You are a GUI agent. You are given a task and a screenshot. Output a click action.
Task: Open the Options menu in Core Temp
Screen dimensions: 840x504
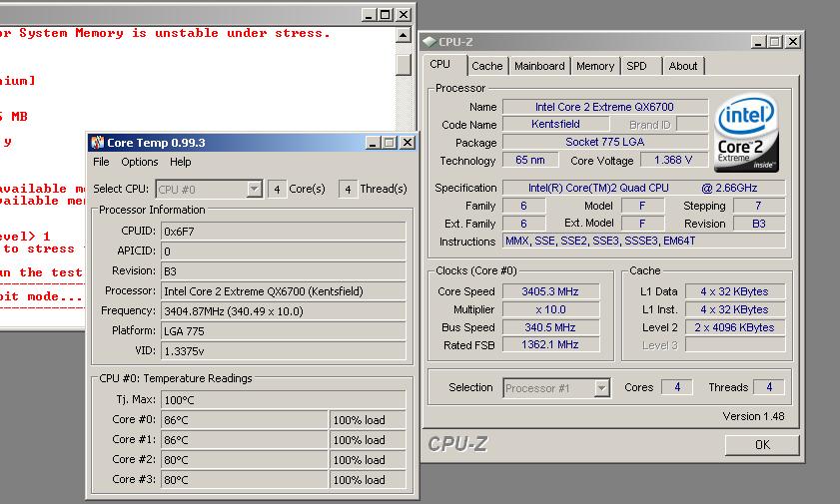coord(139,162)
